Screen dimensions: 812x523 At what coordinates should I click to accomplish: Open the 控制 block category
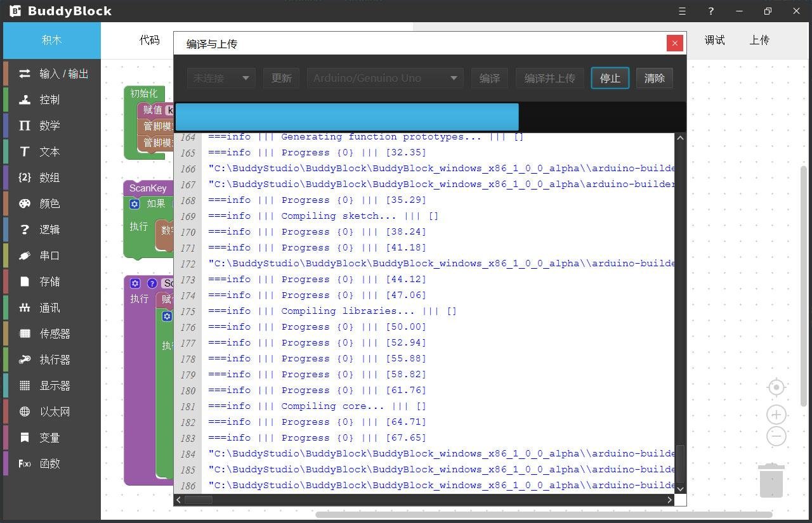52,100
